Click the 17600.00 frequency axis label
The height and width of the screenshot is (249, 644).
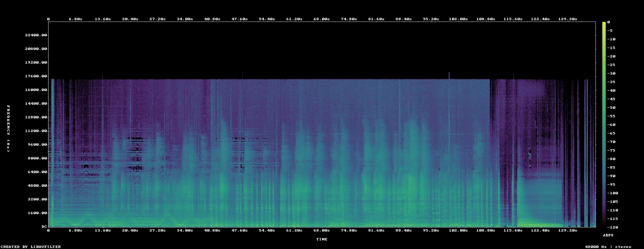[x=36, y=76]
